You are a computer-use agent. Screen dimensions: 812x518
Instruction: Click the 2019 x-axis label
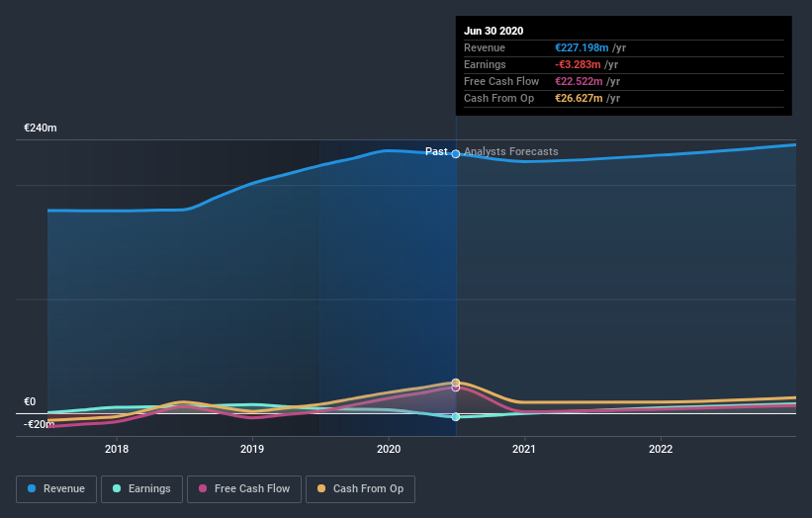252,449
